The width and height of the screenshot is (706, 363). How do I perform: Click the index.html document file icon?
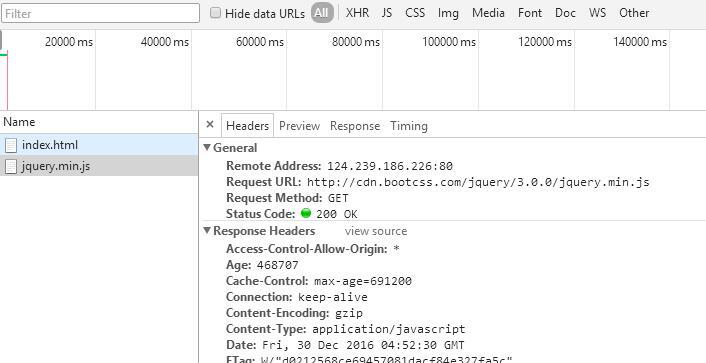11,145
